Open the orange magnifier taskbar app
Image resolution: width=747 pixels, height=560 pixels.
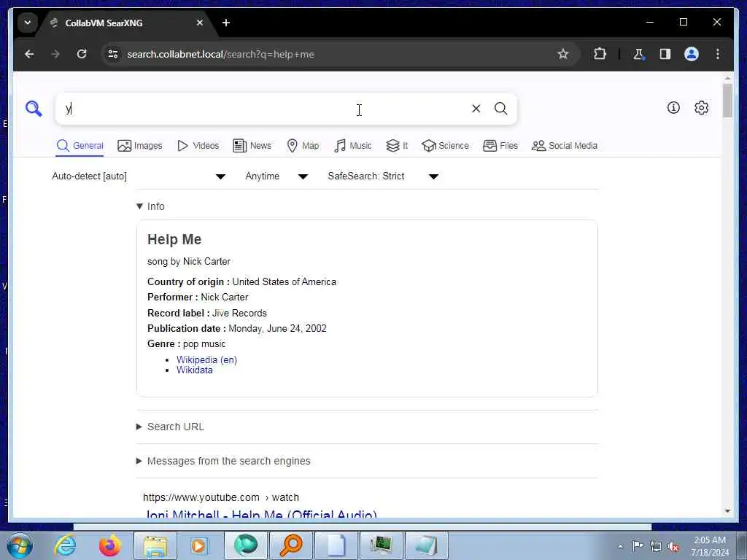coord(290,545)
